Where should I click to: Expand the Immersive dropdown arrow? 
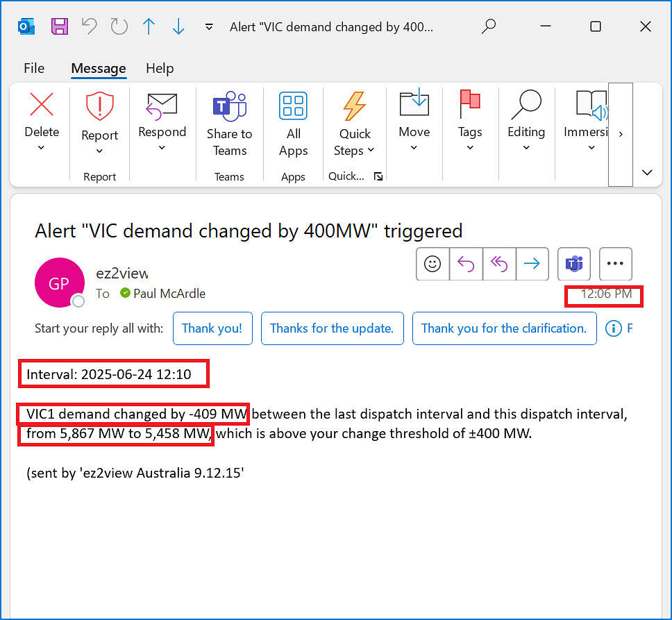591,148
